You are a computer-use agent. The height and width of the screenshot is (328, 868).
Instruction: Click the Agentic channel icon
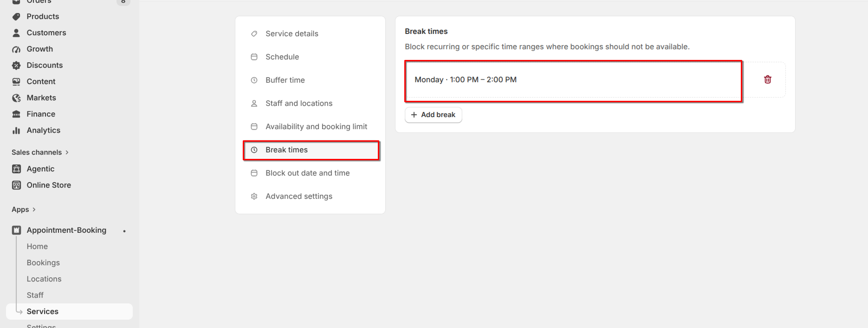pos(16,169)
